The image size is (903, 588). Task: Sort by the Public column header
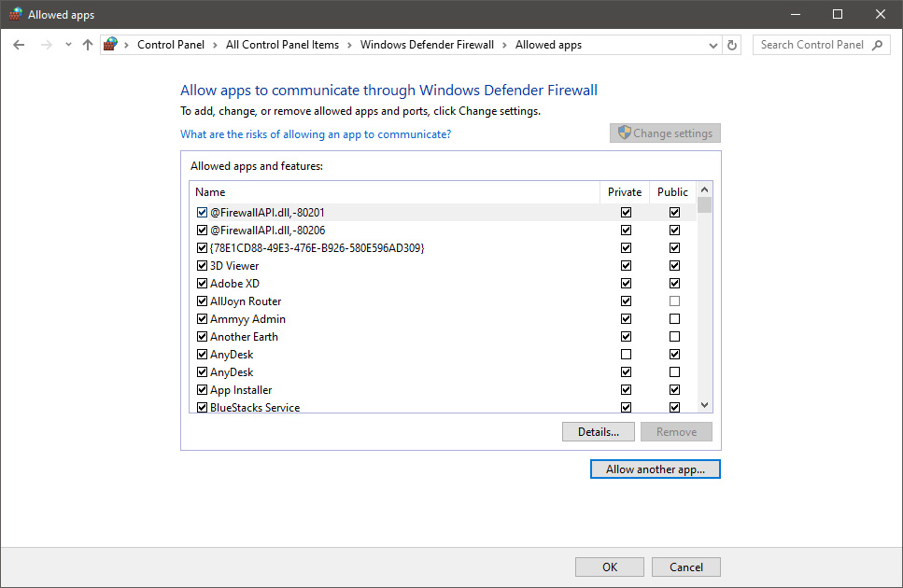(x=672, y=192)
